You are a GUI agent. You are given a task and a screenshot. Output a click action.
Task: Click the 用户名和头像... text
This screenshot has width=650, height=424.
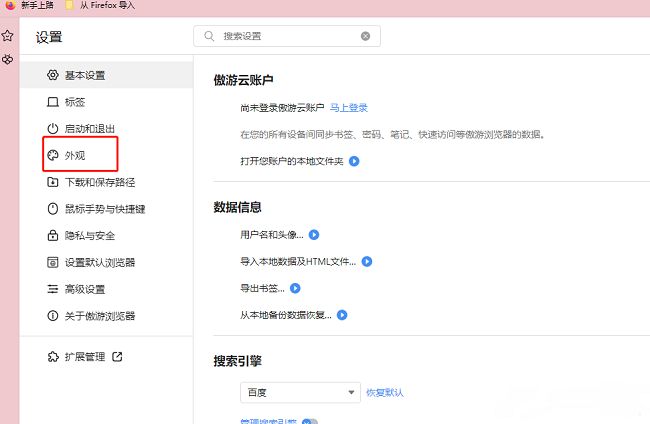tap(272, 235)
